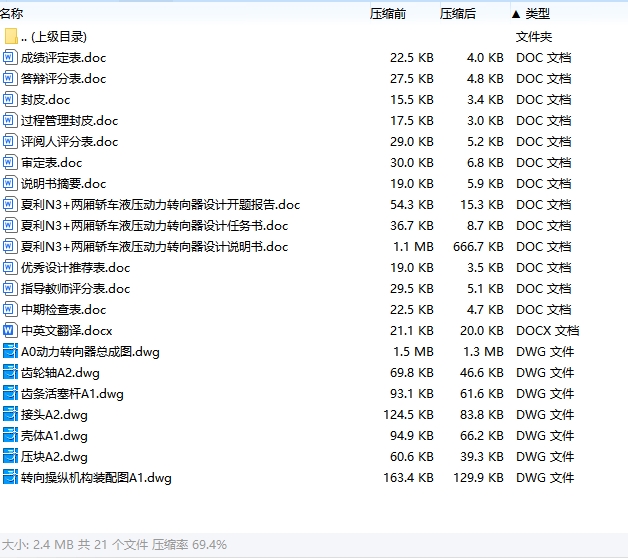Click the 开题报告.doc document icon
628x558 pixels.
(10, 204)
